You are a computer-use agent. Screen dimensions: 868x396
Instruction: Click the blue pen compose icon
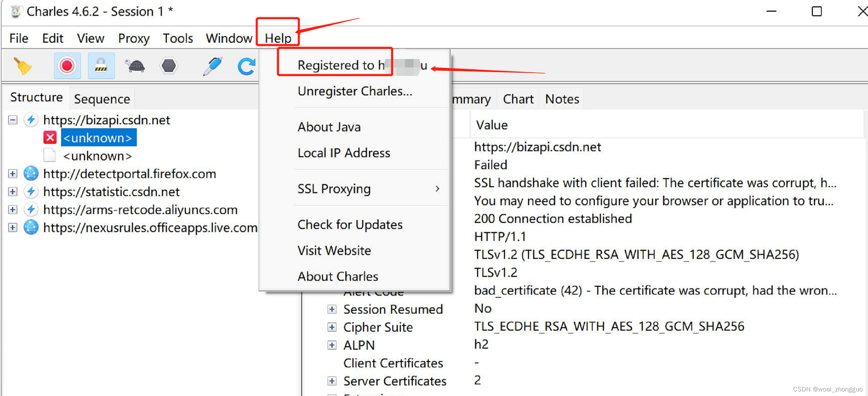click(x=213, y=66)
